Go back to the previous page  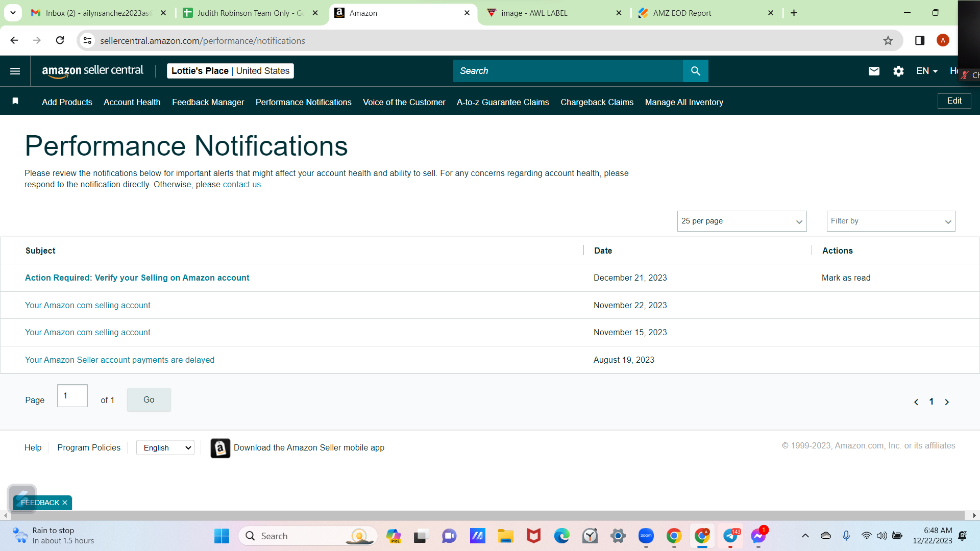click(14, 40)
